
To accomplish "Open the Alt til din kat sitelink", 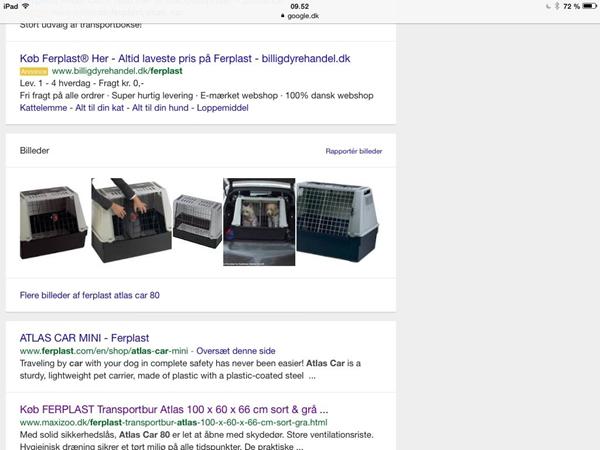I will click(99, 108).
